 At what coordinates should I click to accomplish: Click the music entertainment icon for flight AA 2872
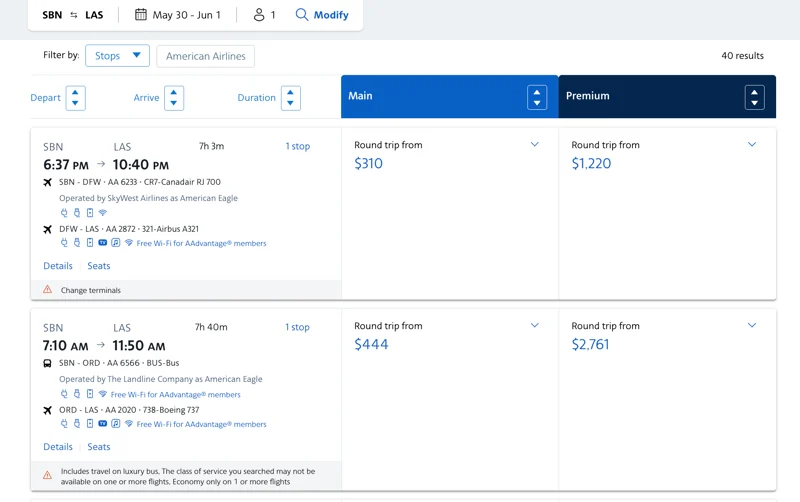(116, 243)
